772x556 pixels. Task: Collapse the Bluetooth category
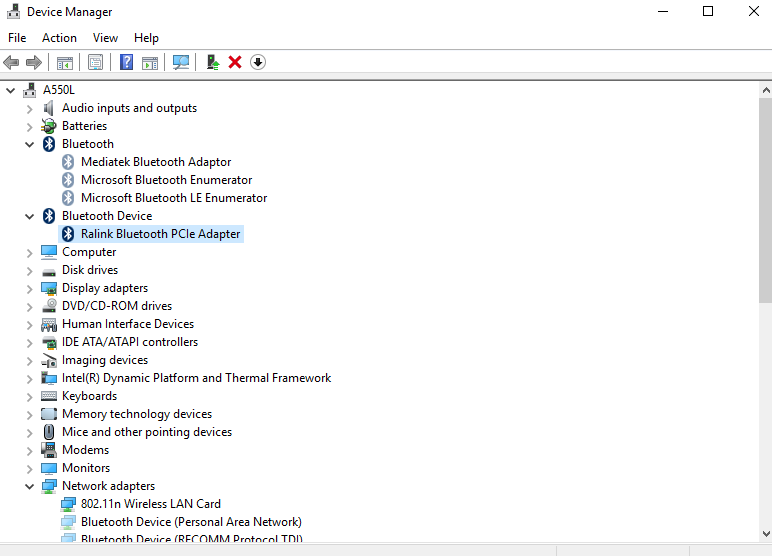click(x=30, y=145)
